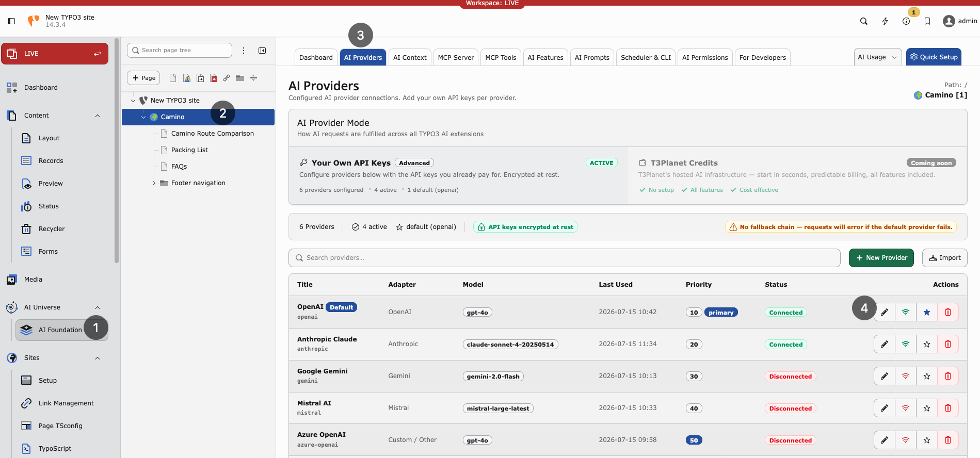Screen dimensions: 980x458
Task: Open the system information icon
Action: coord(906,21)
